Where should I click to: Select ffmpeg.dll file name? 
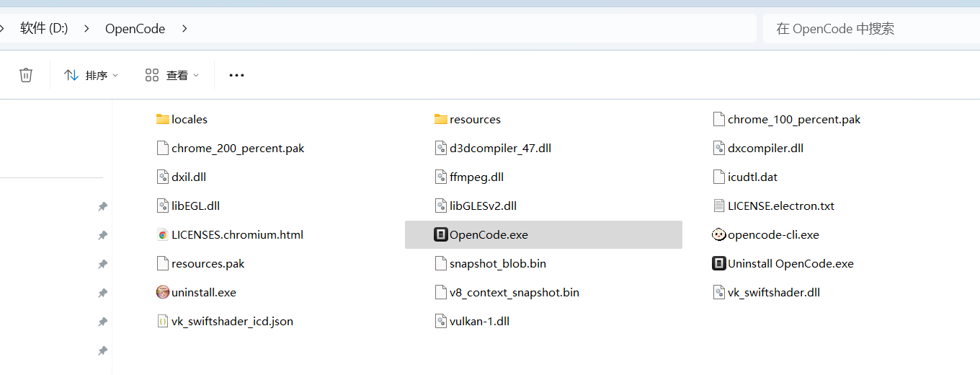click(x=476, y=177)
